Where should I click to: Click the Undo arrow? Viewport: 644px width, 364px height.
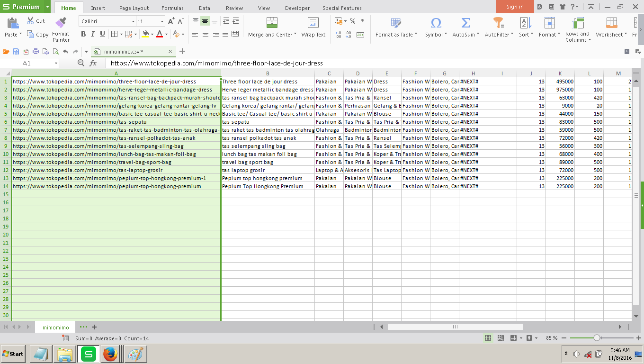point(65,51)
